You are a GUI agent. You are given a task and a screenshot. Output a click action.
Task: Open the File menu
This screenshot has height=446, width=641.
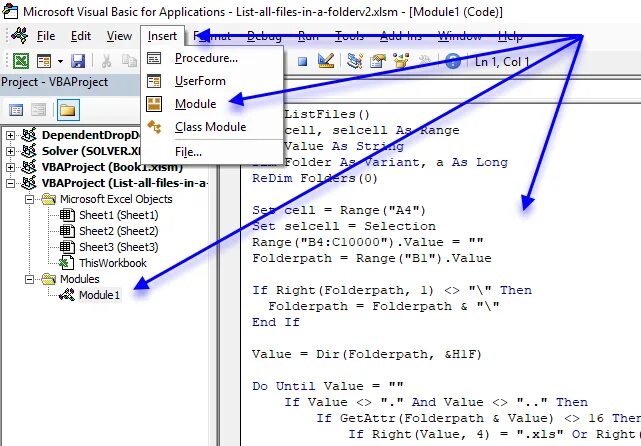point(46,36)
